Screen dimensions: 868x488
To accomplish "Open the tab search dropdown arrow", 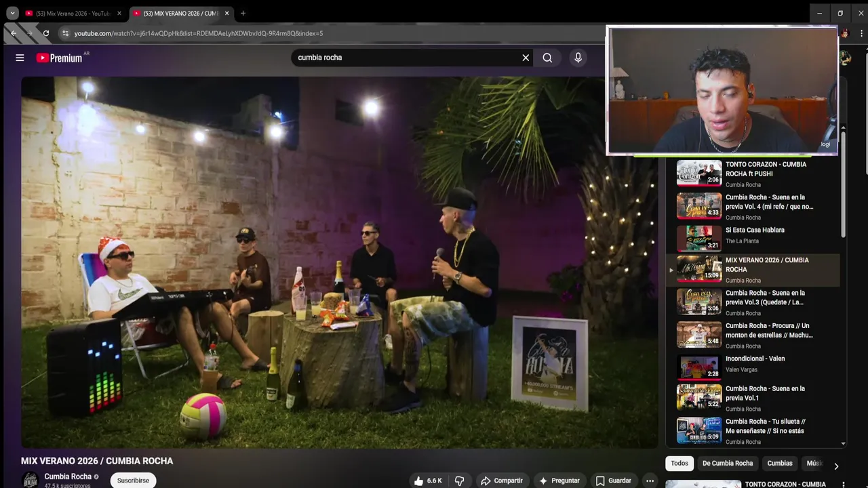I will click(x=12, y=13).
